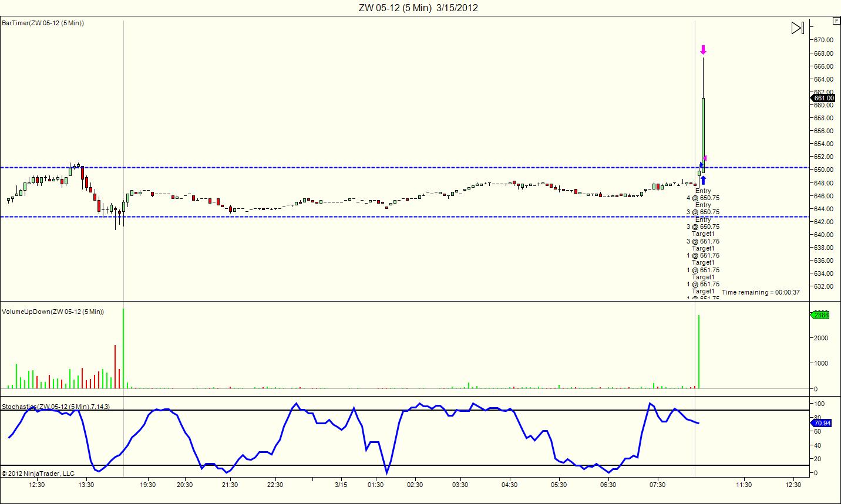Select the BarTimer indicator label
The image size is (841, 504).
43,23
